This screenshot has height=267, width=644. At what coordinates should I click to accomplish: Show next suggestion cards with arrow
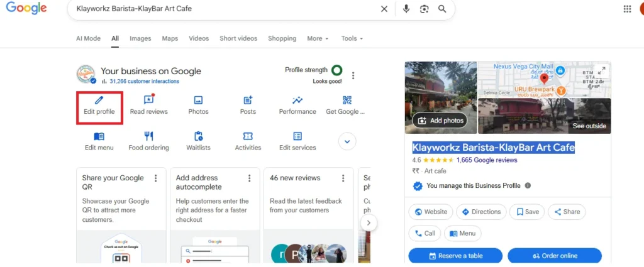[x=369, y=222]
